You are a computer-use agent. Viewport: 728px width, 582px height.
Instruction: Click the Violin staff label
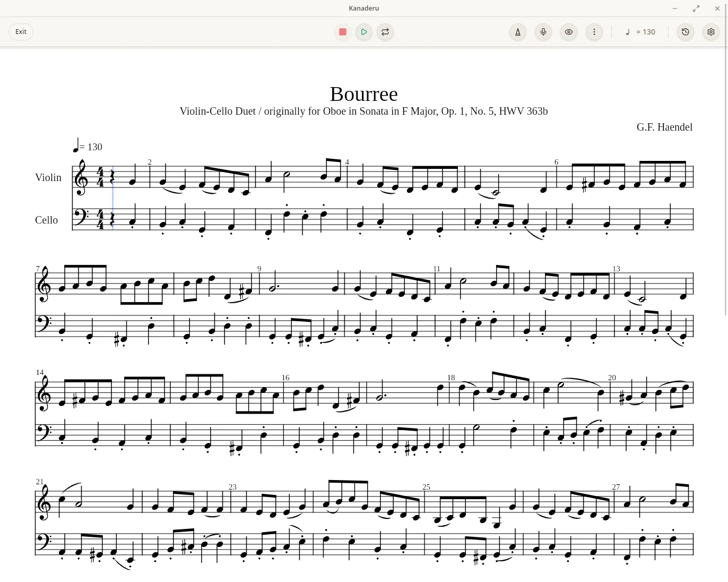coord(48,177)
